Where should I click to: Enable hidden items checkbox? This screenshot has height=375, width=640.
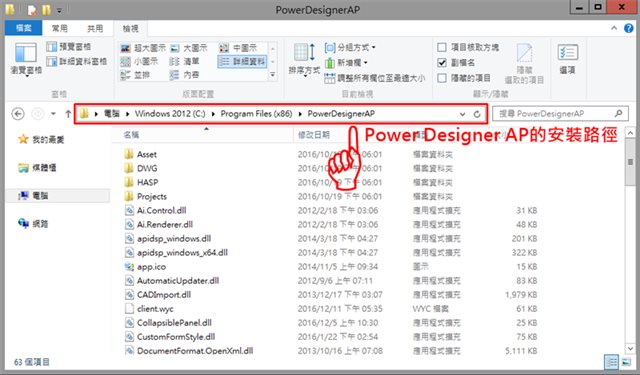(442, 78)
